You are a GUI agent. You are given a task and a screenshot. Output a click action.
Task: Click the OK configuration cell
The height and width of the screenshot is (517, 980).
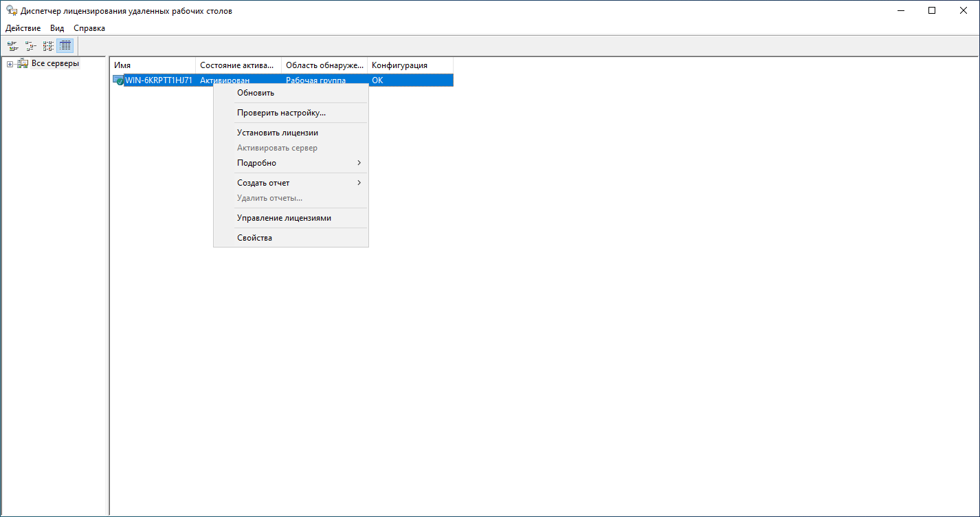[x=377, y=80]
